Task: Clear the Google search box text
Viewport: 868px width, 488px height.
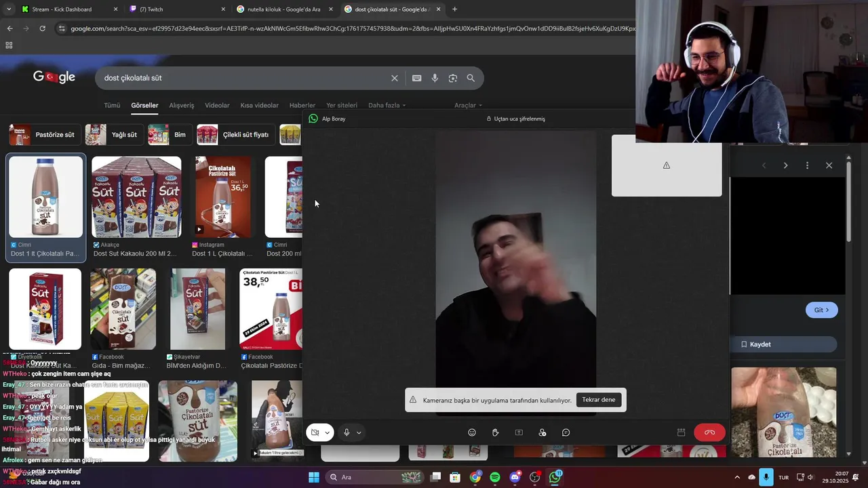Action: (x=395, y=78)
